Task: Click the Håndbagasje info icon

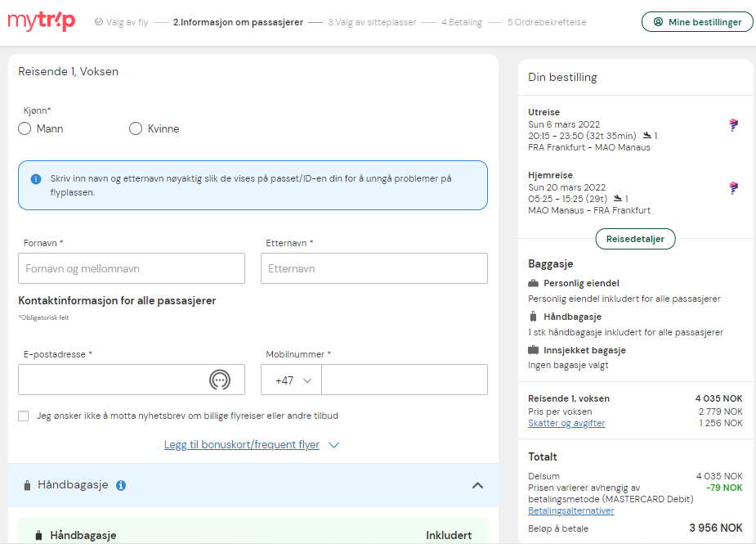Action: [x=121, y=485]
